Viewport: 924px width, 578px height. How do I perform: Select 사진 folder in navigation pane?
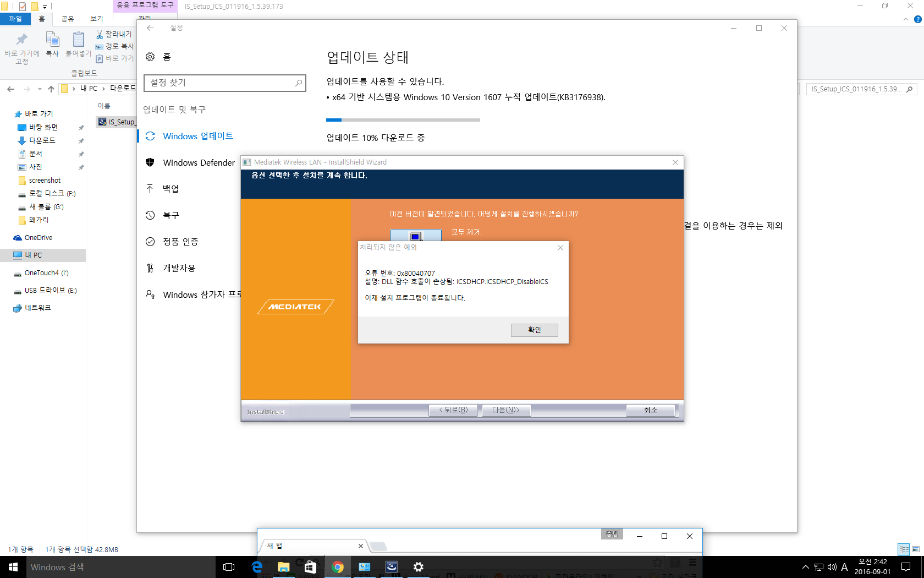(x=36, y=167)
